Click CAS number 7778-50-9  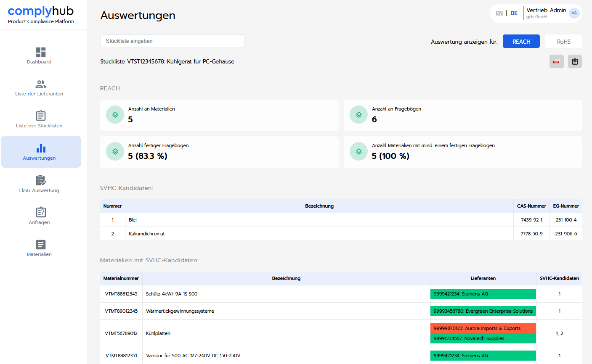tap(531, 234)
